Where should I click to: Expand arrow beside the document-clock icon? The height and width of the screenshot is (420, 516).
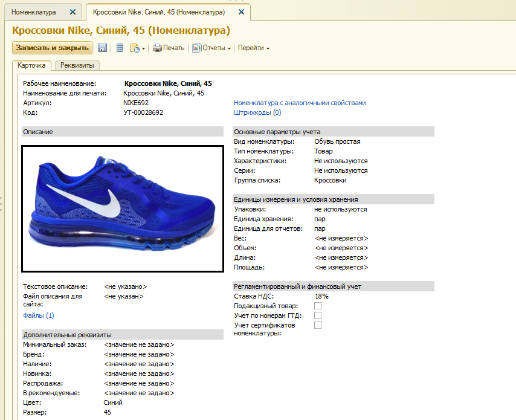click(x=143, y=48)
